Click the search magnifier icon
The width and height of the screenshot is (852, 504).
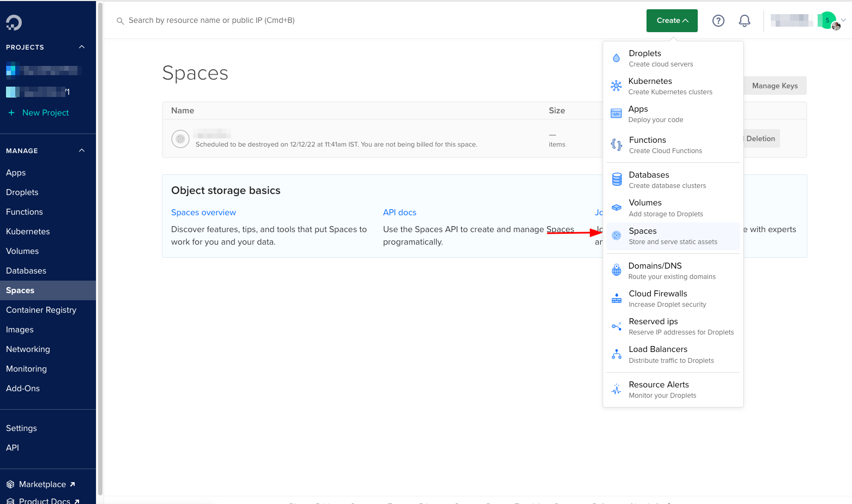(120, 21)
